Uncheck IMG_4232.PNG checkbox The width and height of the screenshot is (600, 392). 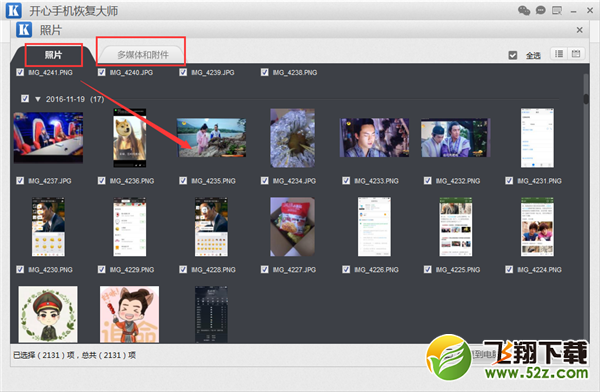tap(427, 180)
